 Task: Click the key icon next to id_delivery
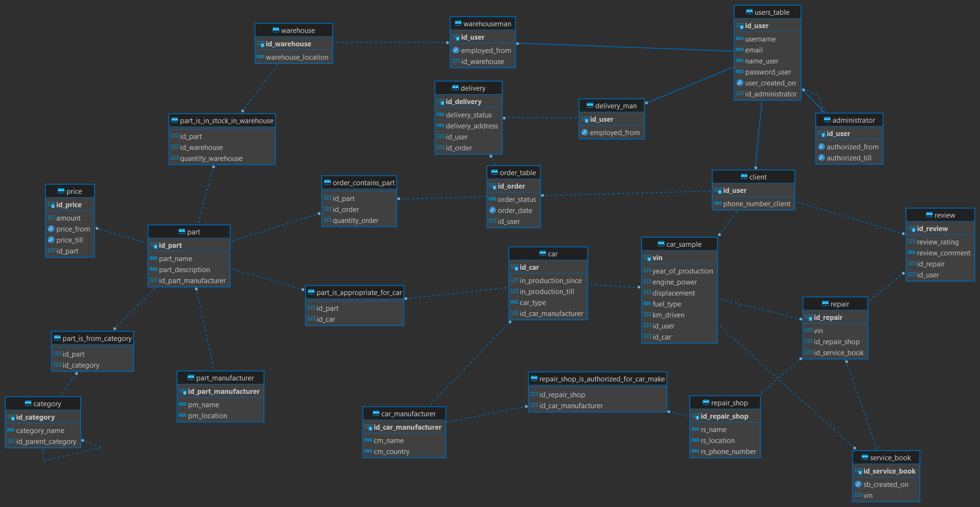[x=441, y=102]
